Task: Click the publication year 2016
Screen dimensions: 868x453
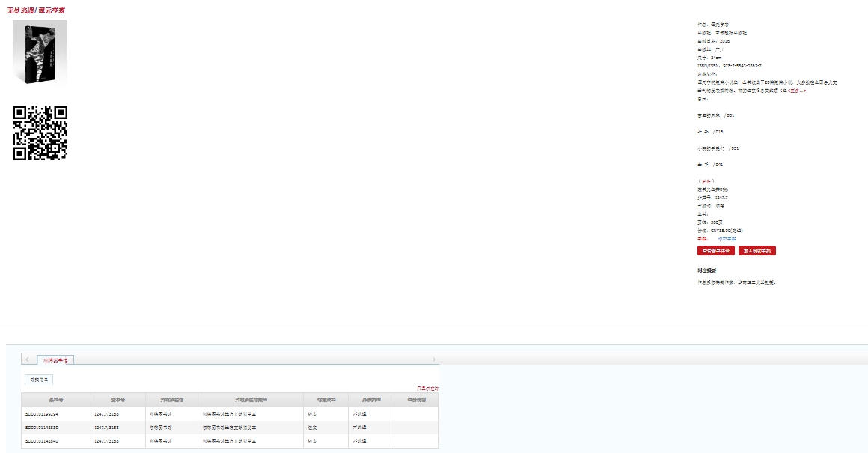Action: (x=724, y=41)
